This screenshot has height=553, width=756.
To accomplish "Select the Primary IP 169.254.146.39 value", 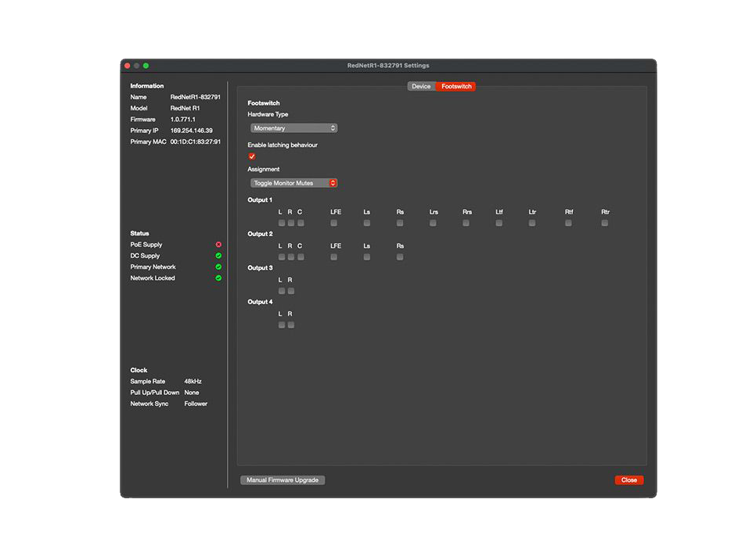I will (192, 131).
